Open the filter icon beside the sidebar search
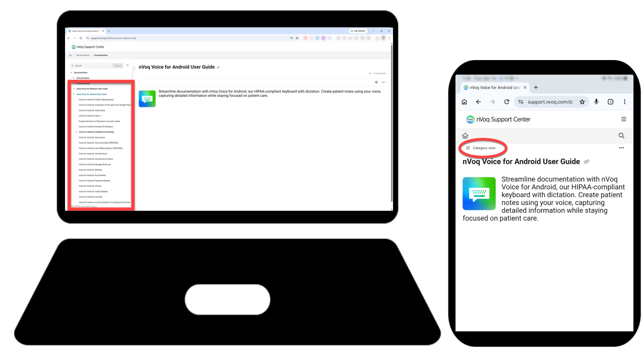Viewport: 644px width, 350px height. [128, 65]
